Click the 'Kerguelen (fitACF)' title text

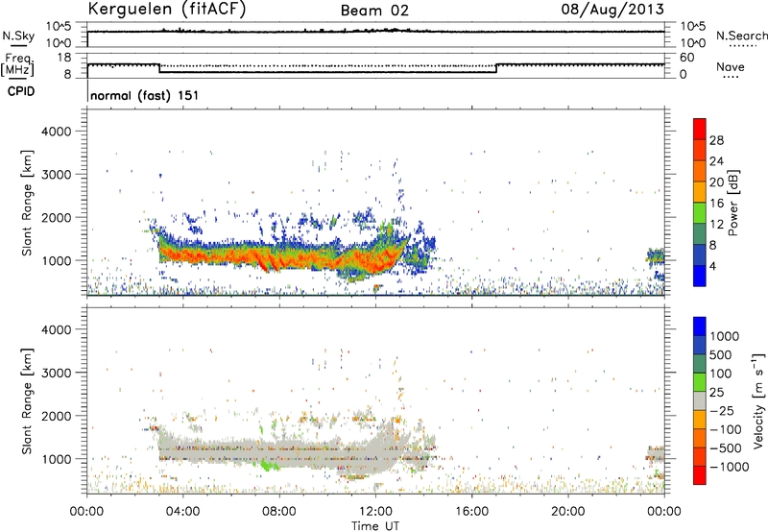[x=167, y=10]
